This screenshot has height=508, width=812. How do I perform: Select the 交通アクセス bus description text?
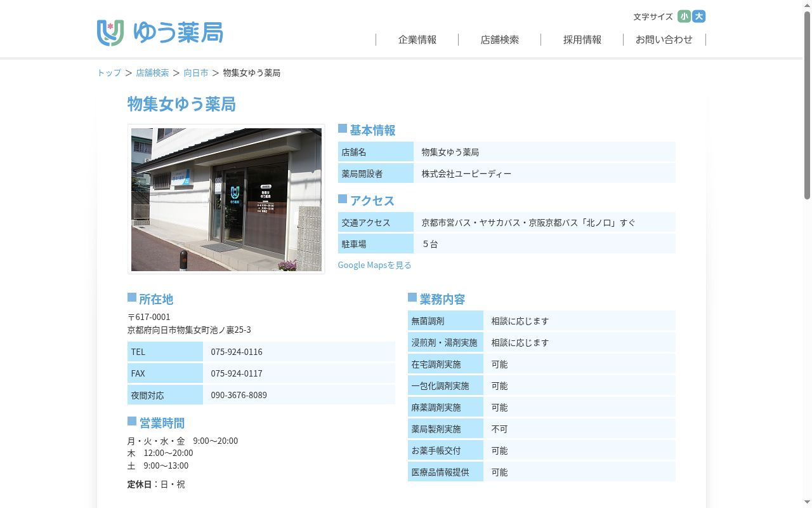point(528,223)
